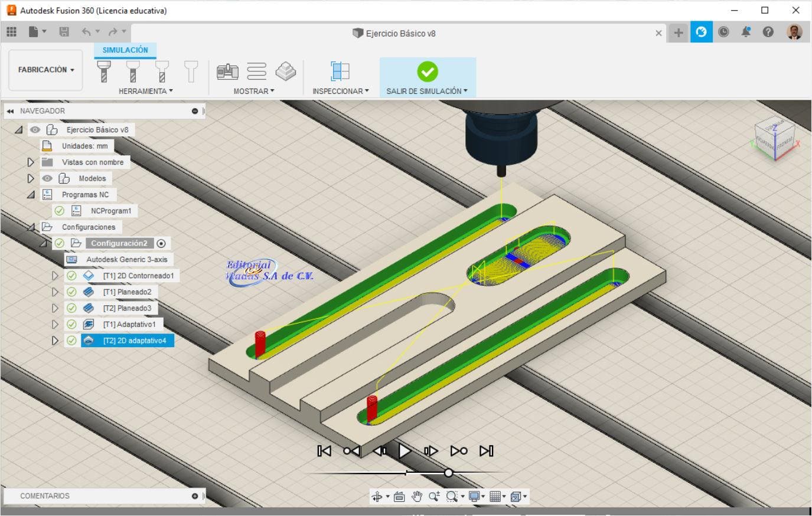This screenshot has height=516, width=812.
Task: Open the INSPECCIONAR menu
Action: coord(341,91)
